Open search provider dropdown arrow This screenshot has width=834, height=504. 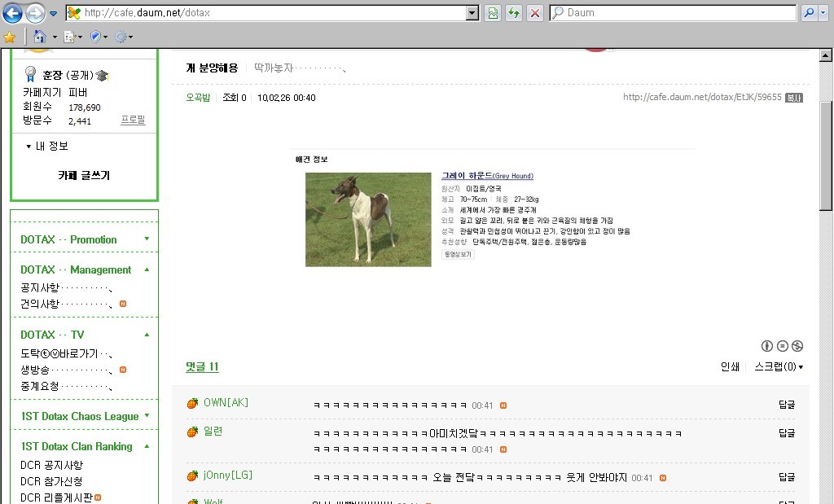[x=823, y=13]
